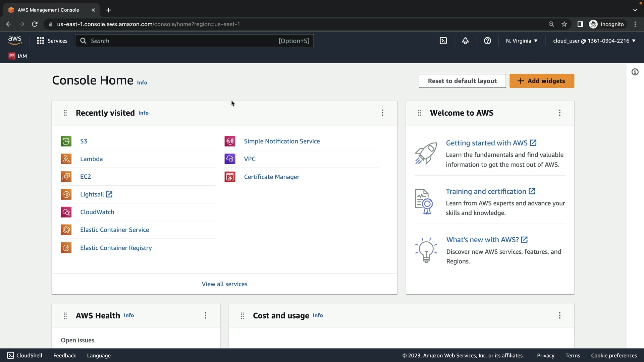Image resolution: width=644 pixels, height=362 pixels.
Task: Click the IAM favorite shortcut
Action: click(x=18, y=56)
